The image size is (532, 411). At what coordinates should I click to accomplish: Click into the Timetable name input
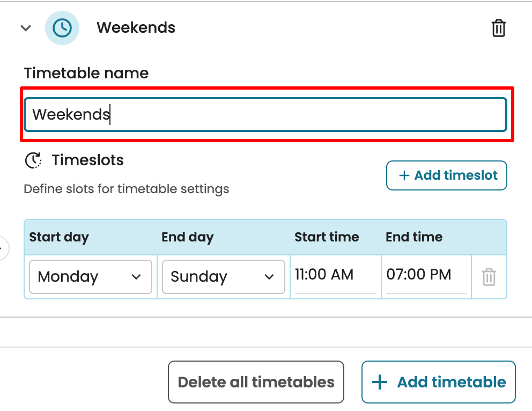click(x=265, y=114)
